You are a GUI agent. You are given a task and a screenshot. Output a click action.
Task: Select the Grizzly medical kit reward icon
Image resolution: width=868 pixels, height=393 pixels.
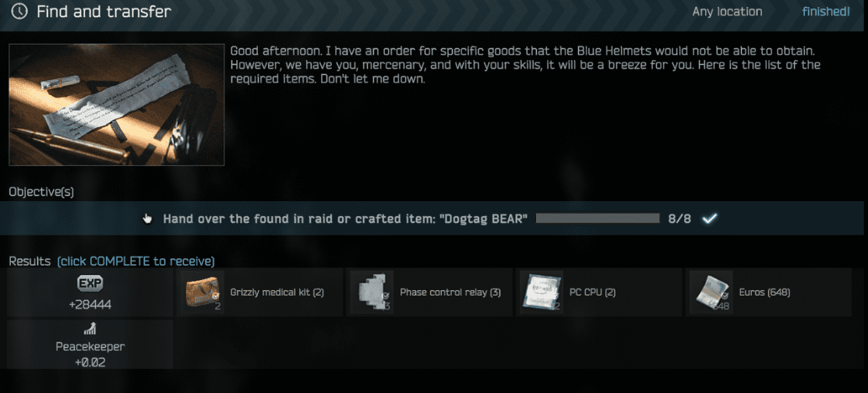point(203,292)
